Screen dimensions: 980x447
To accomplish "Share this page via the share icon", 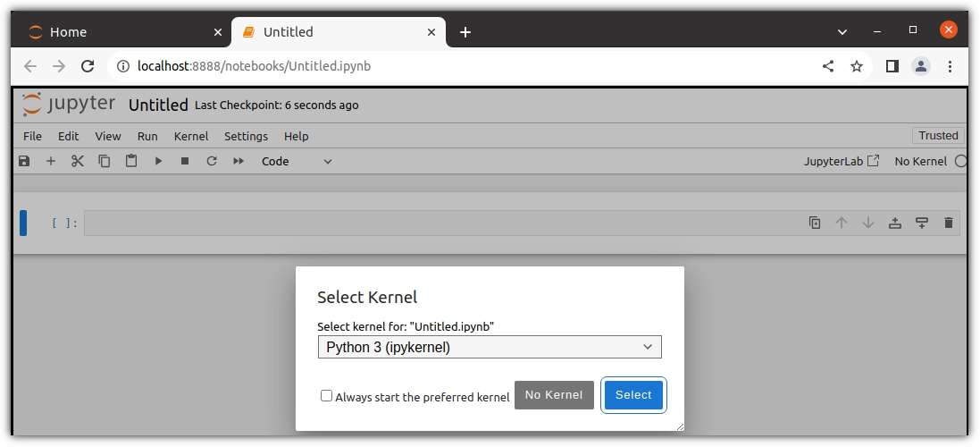I will (x=828, y=66).
